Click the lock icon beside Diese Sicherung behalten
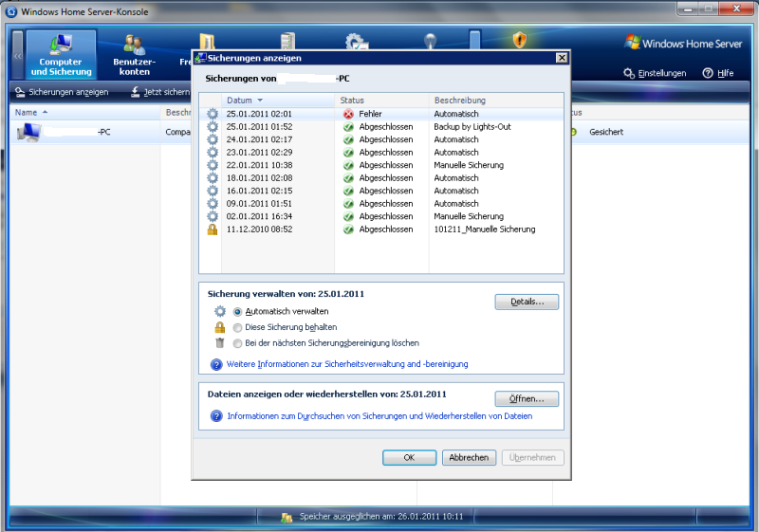Viewport: 759px width, 532px height. [220, 327]
